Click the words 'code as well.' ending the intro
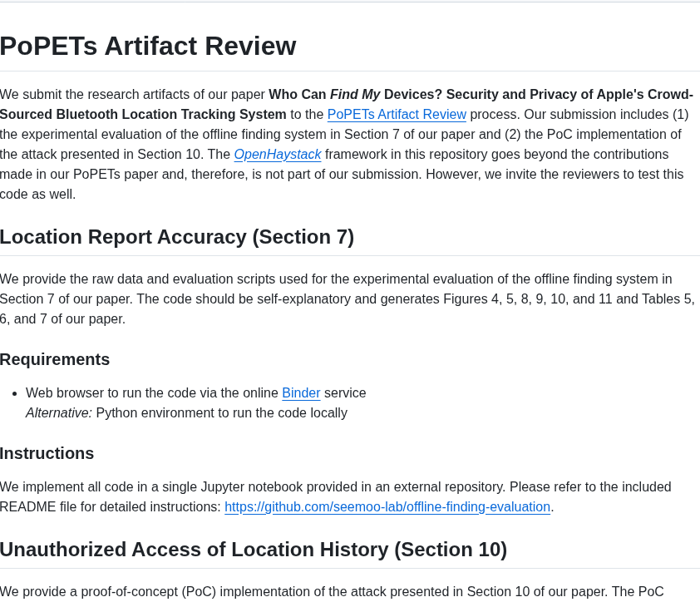The width and height of the screenshot is (700, 602). click(x=38, y=195)
